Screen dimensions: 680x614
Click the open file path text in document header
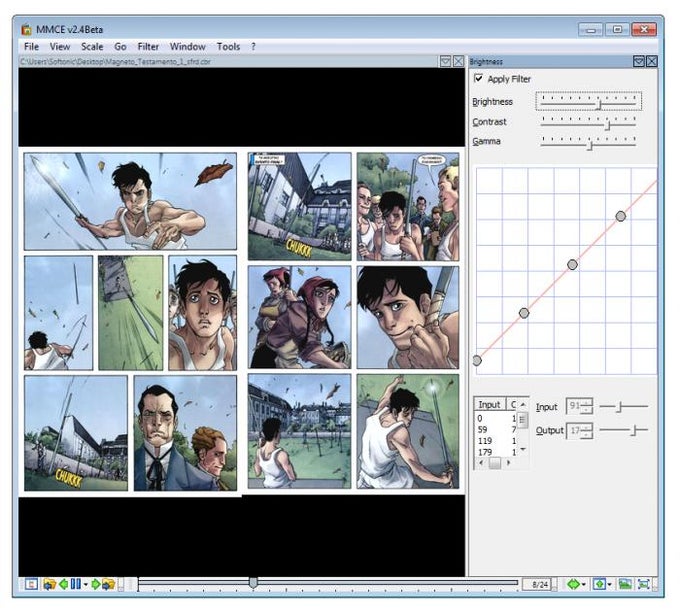[115, 62]
